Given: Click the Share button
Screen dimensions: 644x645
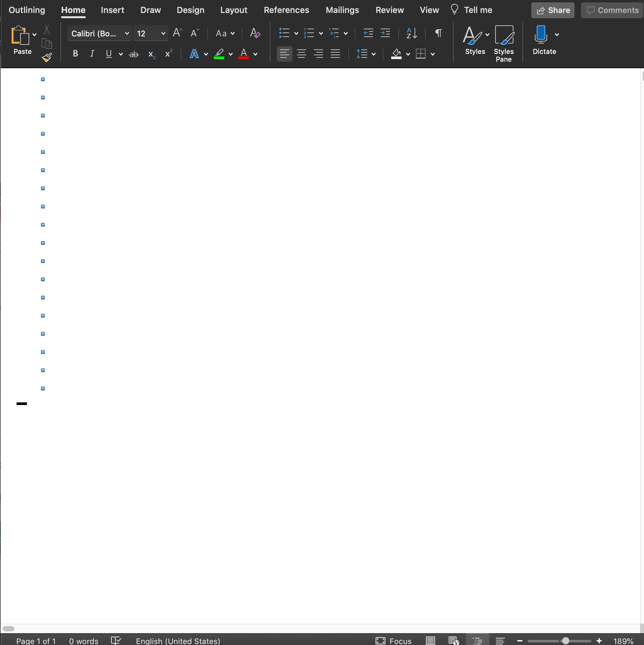Looking at the screenshot, I should [x=552, y=10].
